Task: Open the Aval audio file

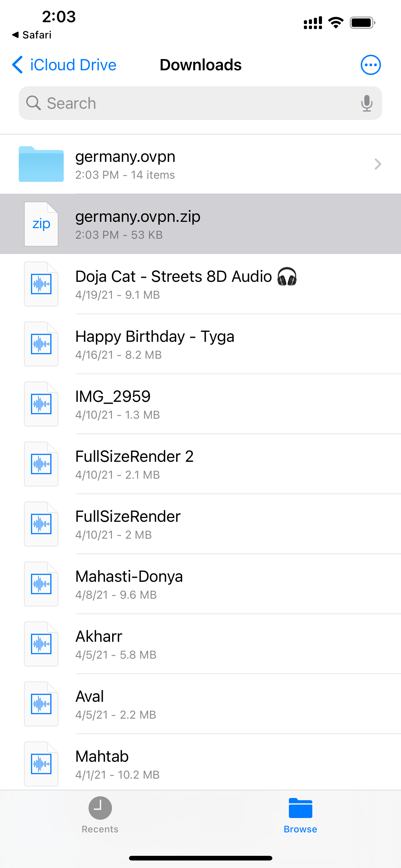Action: coord(90,704)
